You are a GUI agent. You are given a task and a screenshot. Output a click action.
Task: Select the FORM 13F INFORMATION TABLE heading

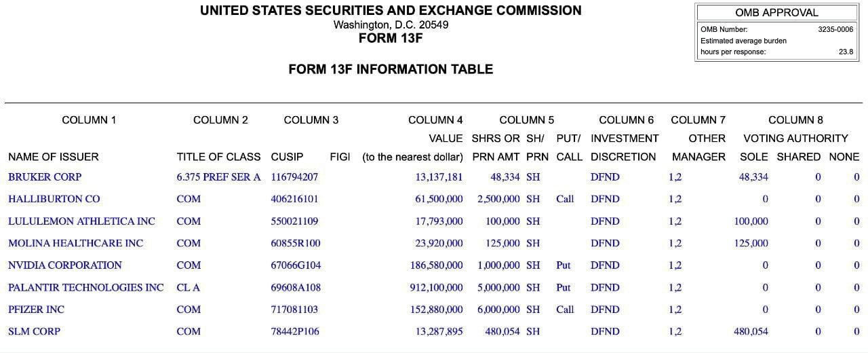(x=391, y=69)
